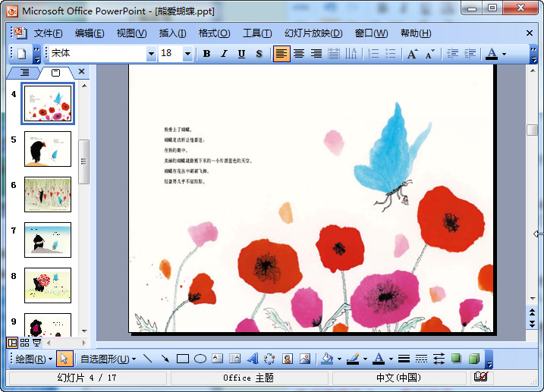Choose Dash Style icon

pos(421,359)
